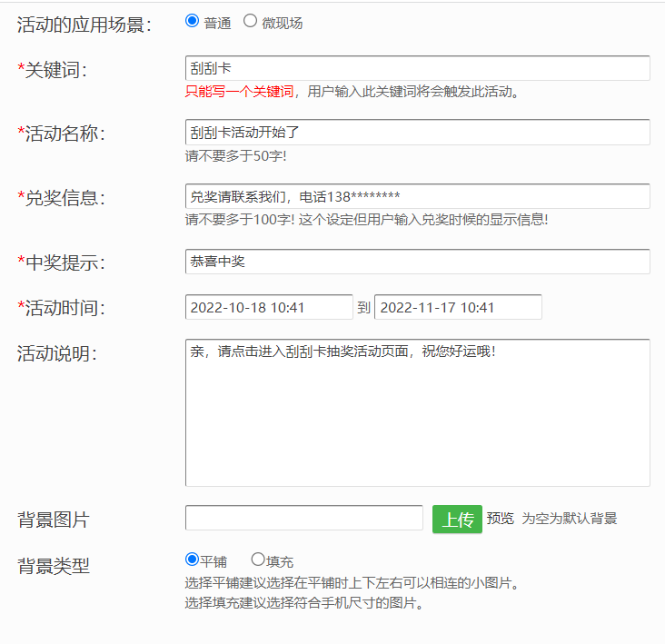Select 平铺 background type
Screen dimensions: 665x644
click(x=192, y=560)
